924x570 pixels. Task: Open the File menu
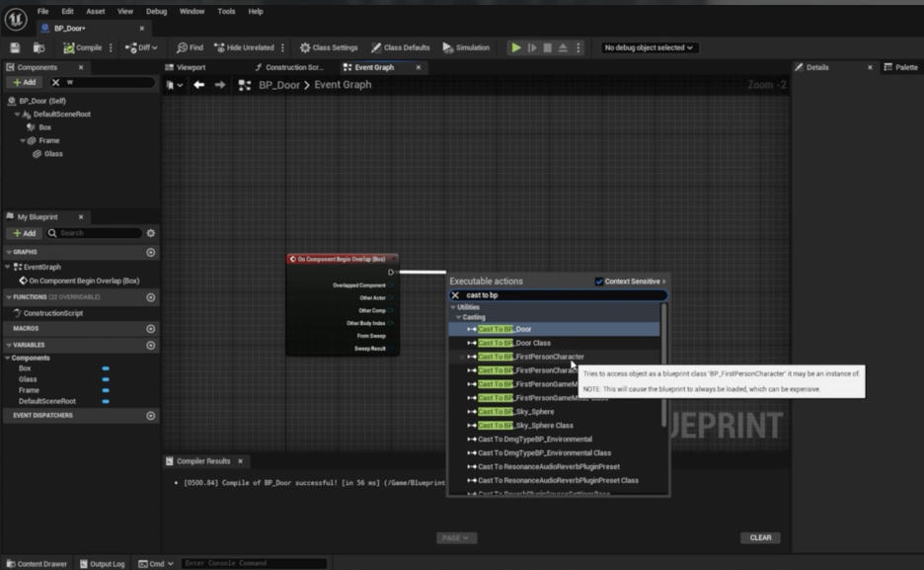pyautogui.click(x=43, y=11)
